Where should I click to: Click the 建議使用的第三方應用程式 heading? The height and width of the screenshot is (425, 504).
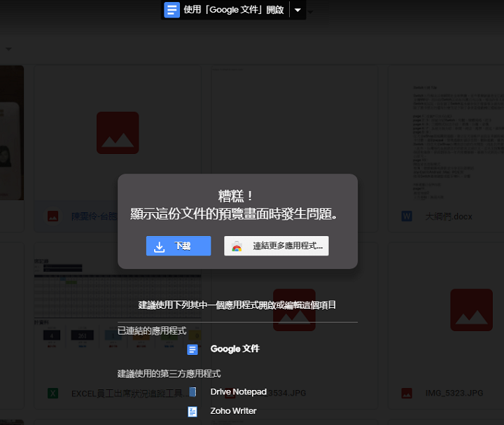[169, 374]
